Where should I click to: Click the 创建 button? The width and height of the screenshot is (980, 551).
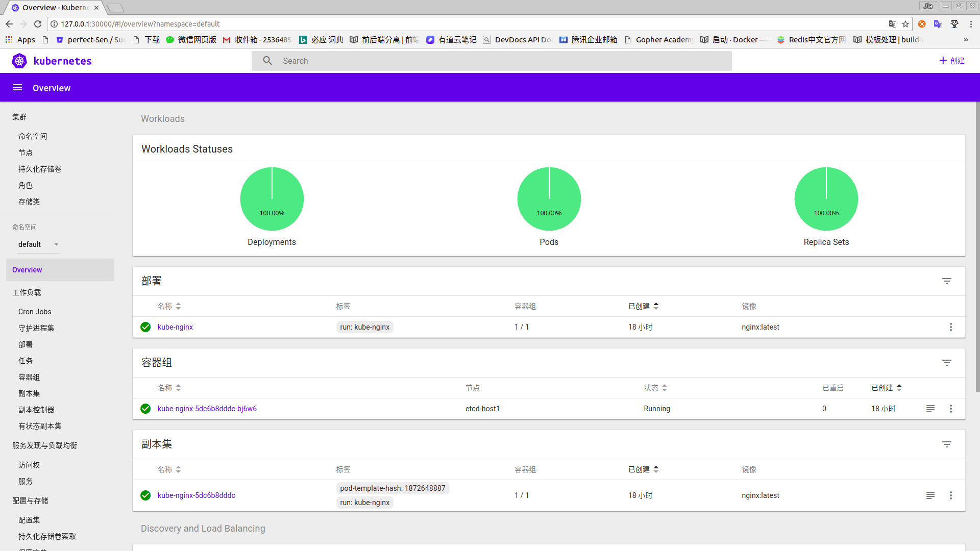[951, 61]
